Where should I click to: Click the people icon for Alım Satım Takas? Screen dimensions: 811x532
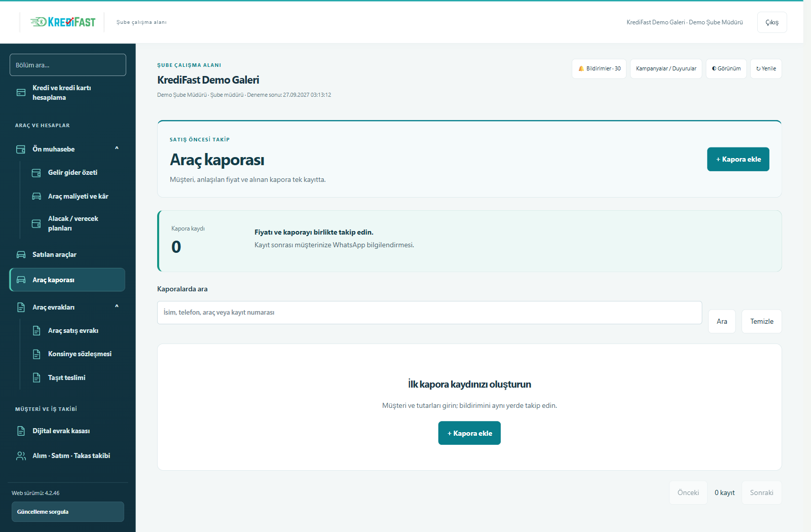point(21,456)
